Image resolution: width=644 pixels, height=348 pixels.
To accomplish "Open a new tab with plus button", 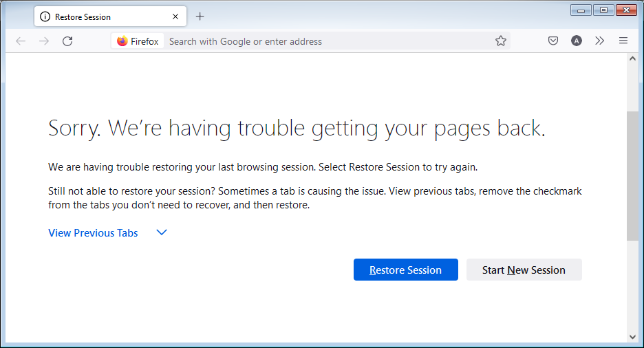I will (x=200, y=17).
